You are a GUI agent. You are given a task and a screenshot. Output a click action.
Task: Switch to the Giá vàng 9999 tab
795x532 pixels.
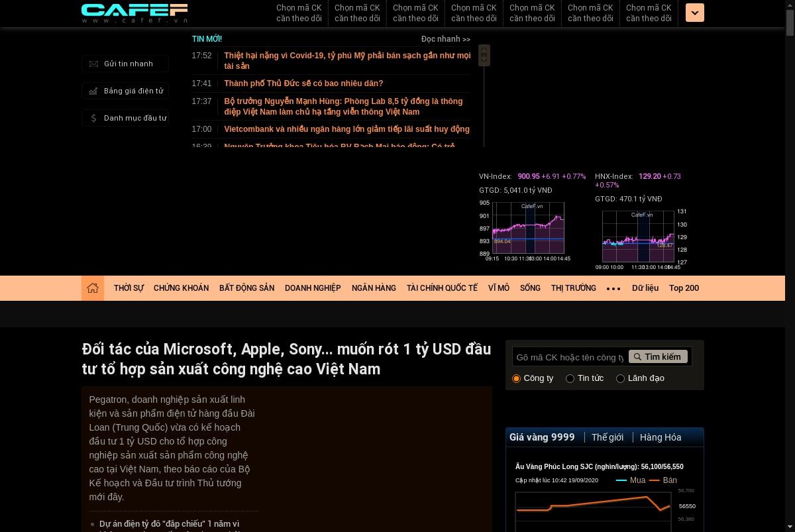[542, 437]
